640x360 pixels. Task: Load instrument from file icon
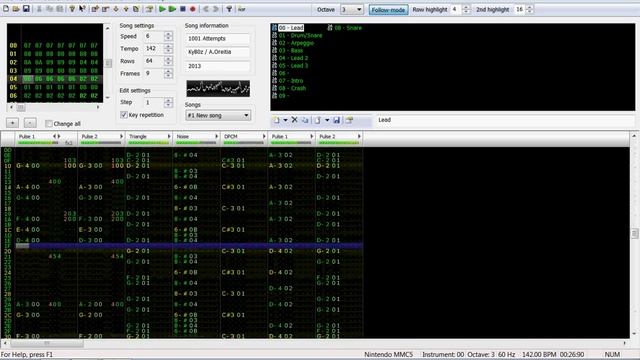(318, 120)
